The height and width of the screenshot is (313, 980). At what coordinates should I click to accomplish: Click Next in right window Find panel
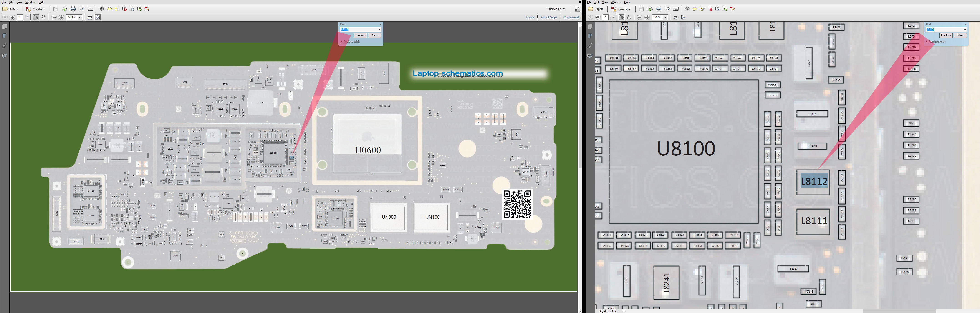pos(960,35)
